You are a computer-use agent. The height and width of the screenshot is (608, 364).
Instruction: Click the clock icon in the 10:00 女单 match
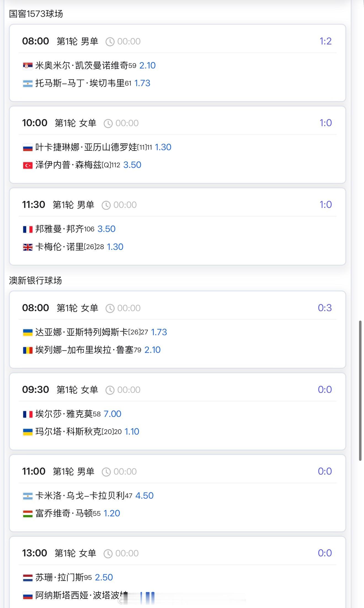108,123
